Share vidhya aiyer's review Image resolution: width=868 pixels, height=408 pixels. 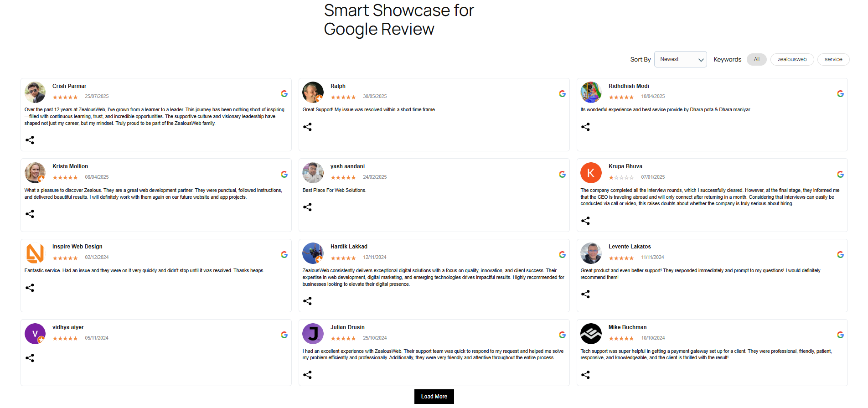coord(30,358)
